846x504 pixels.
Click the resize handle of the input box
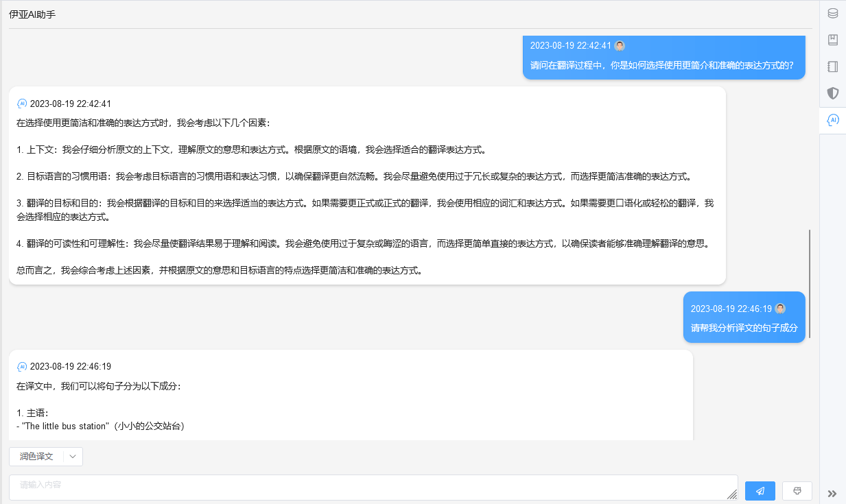(x=732, y=494)
